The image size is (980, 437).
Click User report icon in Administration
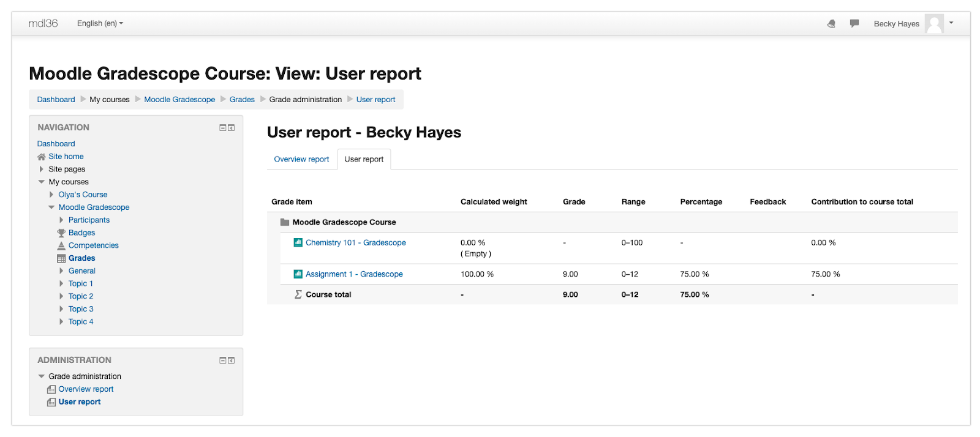[x=51, y=402]
